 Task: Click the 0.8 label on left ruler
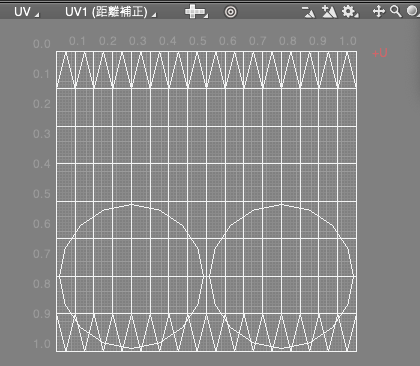point(42,284)
